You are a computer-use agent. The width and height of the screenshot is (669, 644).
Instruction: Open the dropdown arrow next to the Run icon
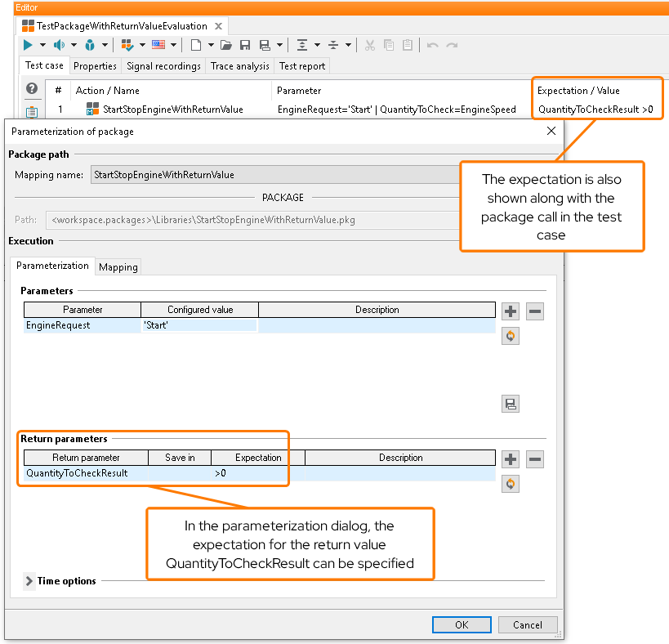pyautogui.click(x=42, y=45)
